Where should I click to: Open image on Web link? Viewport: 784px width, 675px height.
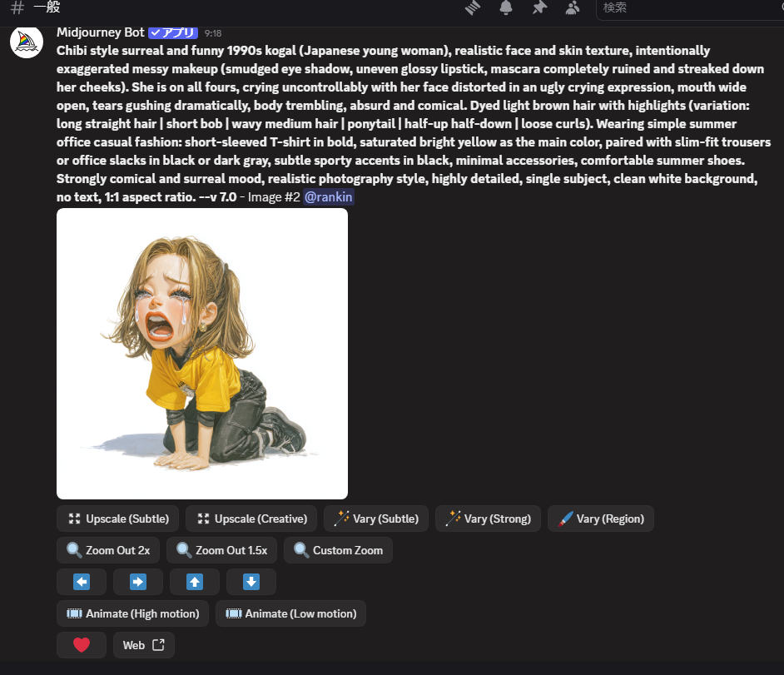coord(144,645)
